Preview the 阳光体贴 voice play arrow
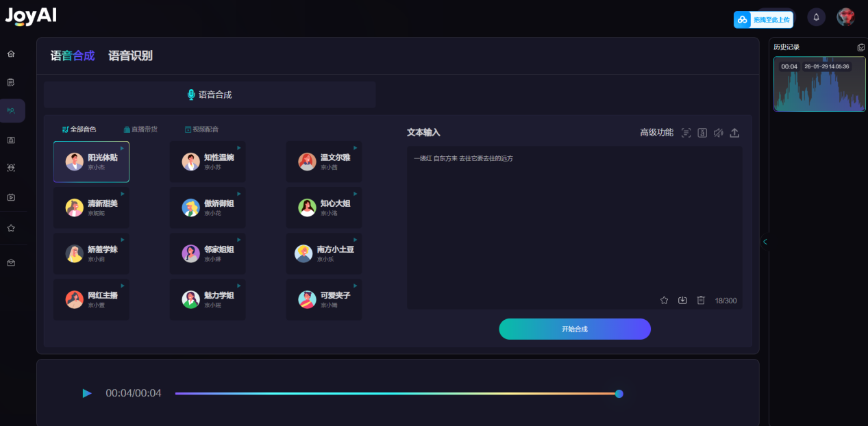The image size is (868, 426). 123,148
